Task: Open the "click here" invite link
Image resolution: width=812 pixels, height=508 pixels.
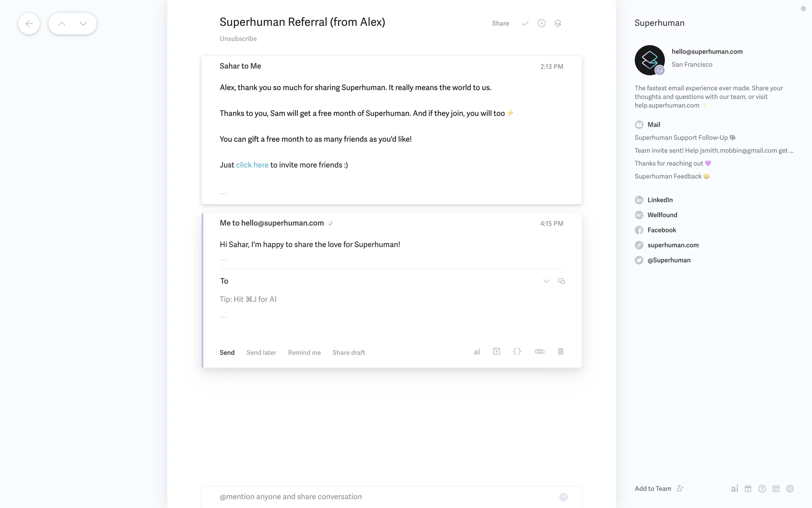Action: click(252, 165)
